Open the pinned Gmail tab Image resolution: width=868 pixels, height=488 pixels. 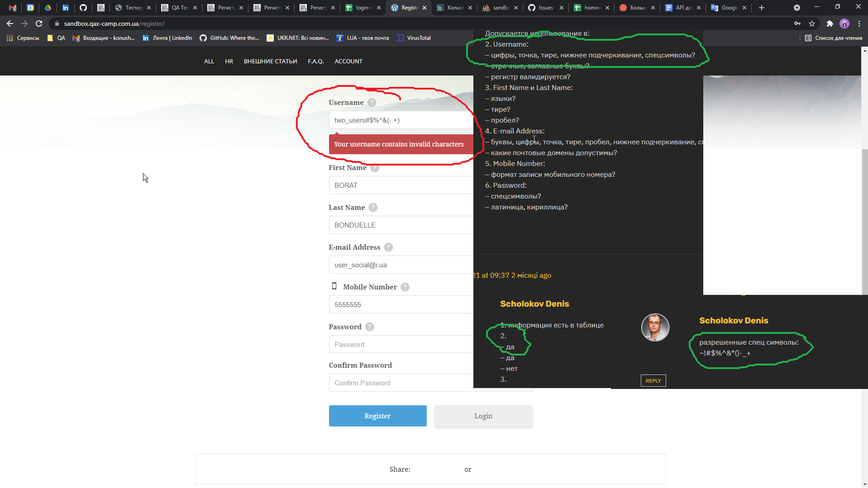[13, 8]
